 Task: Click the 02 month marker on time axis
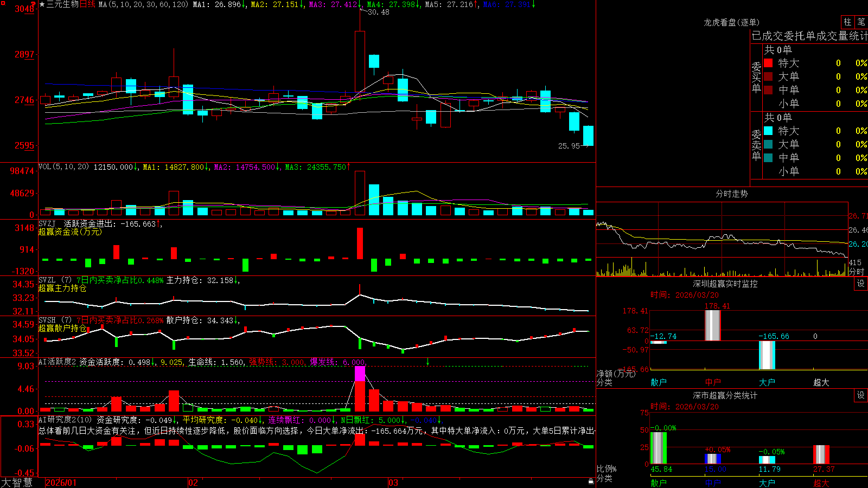(193, 483)
